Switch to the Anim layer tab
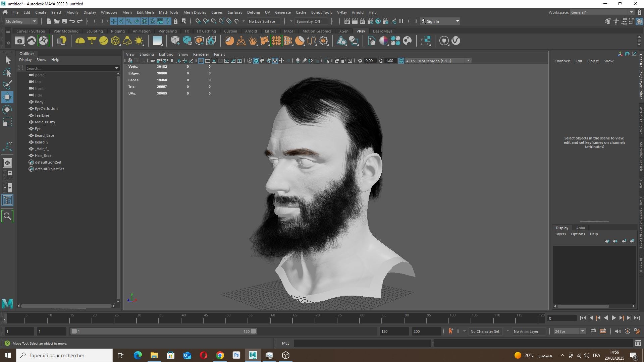This screenshot has width=644, height=362. point(580,228)
